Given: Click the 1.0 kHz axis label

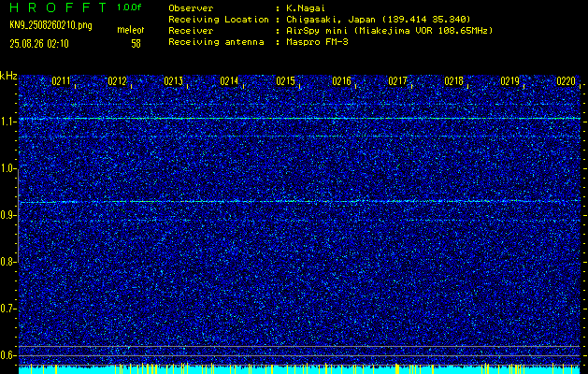Looking at the screenshot, I should coord(7,168).
